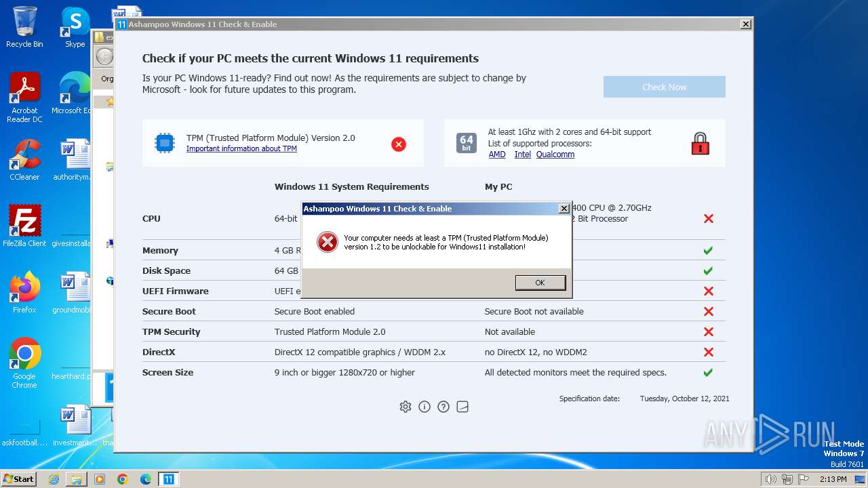Open the Intel supported processors list

(x=522, y=155)
